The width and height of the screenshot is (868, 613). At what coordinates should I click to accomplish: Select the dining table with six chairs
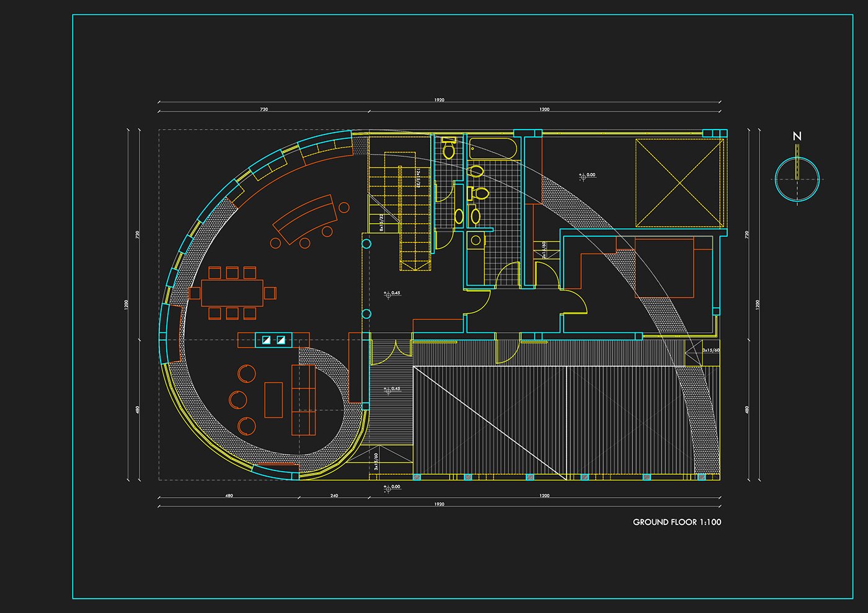(232, 293)
